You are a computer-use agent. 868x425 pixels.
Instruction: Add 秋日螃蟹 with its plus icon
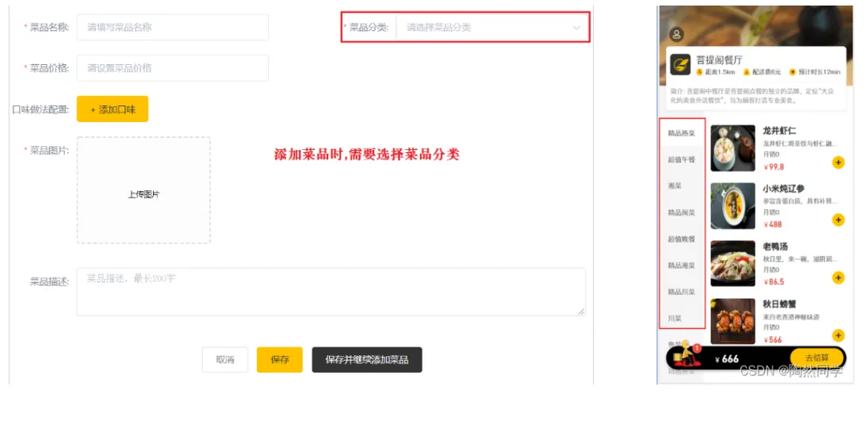[x=838, y=335]
